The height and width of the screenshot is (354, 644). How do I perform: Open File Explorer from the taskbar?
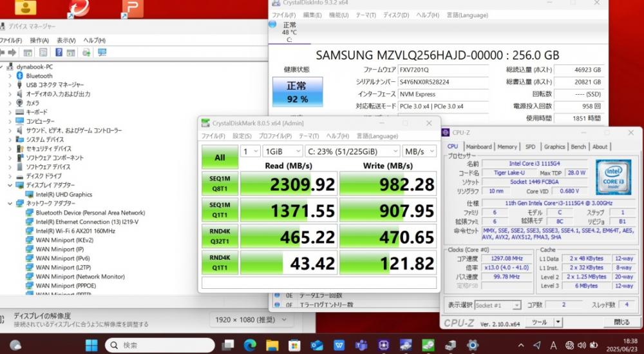coord(272,345)
